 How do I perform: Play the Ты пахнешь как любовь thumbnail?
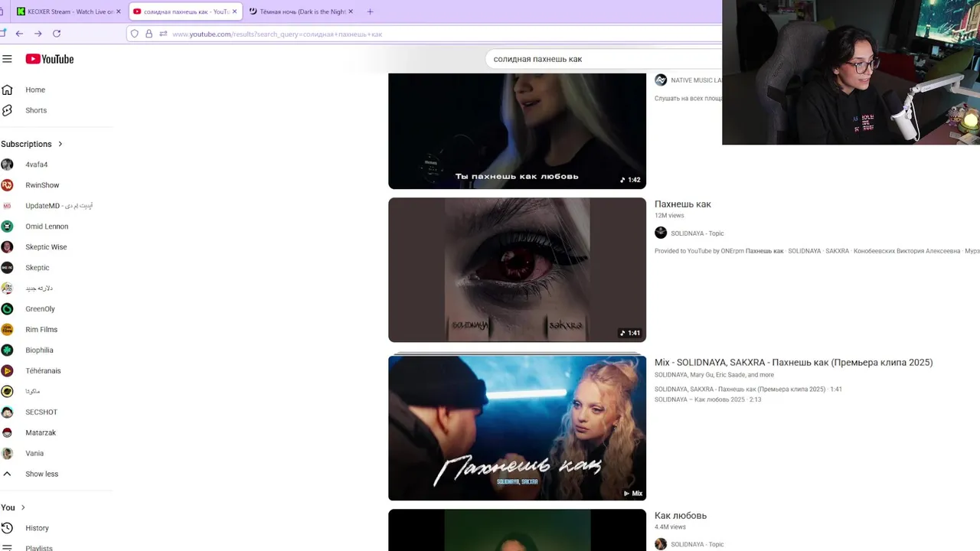click(x=517, y=131)
